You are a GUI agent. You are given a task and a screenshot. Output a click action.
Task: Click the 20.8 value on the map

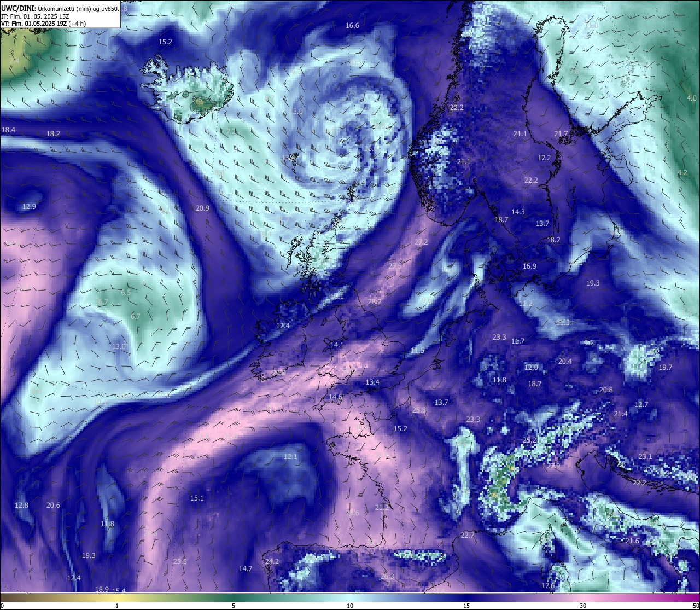pyautogui.click(x=606, y=390)
